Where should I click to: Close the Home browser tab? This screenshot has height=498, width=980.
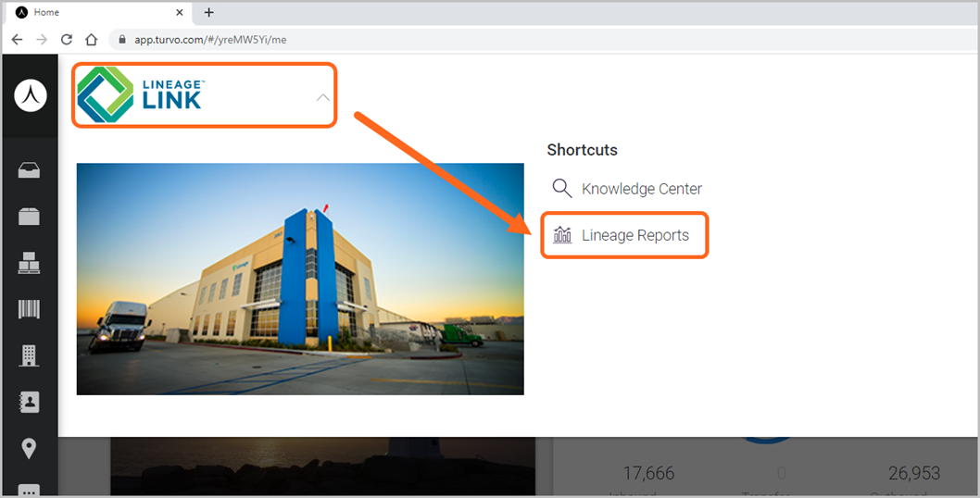[180, 13]
